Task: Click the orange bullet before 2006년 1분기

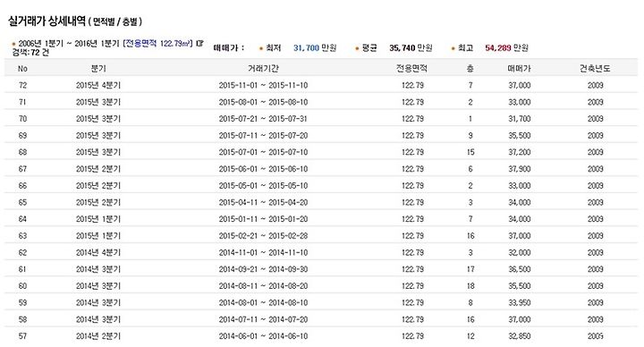Action: point(14,44)
